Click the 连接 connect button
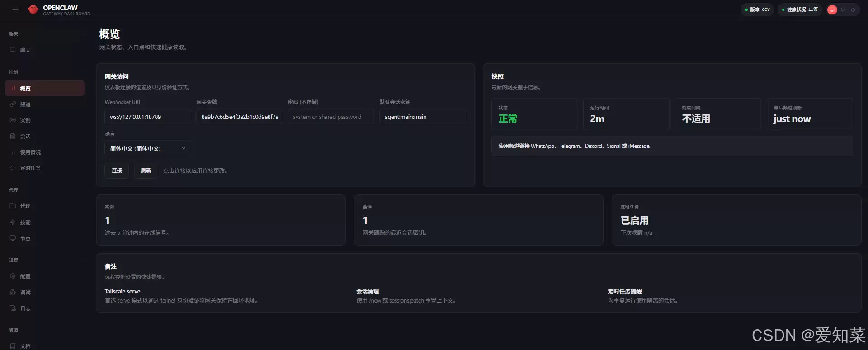Screen dimensions: 868x350 (117, 170)
